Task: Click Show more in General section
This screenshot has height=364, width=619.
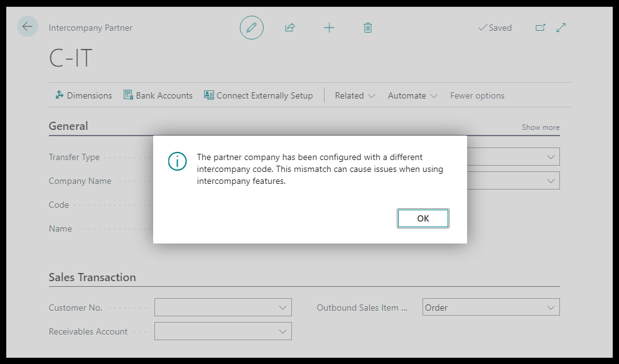Action: coord(541,127)
